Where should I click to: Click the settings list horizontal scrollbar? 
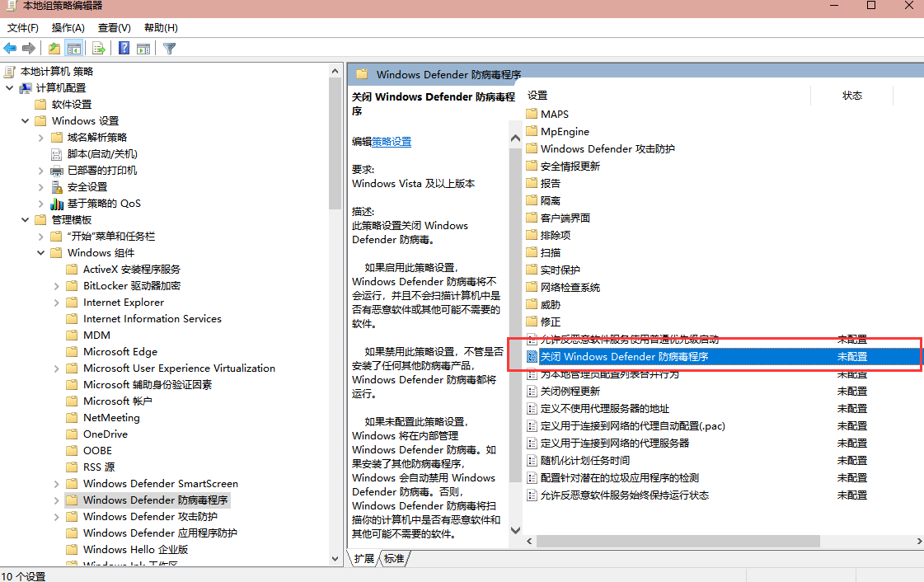(678, 541)
